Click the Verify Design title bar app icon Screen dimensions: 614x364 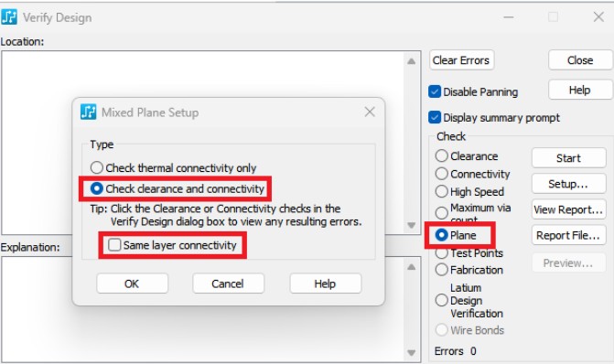pyautogui.click(x=9, y=17)
